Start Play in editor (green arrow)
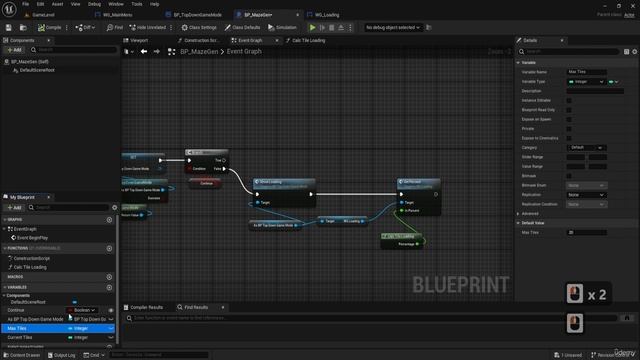This screenshot has width=640, height=360. click(x=312, y=27)
